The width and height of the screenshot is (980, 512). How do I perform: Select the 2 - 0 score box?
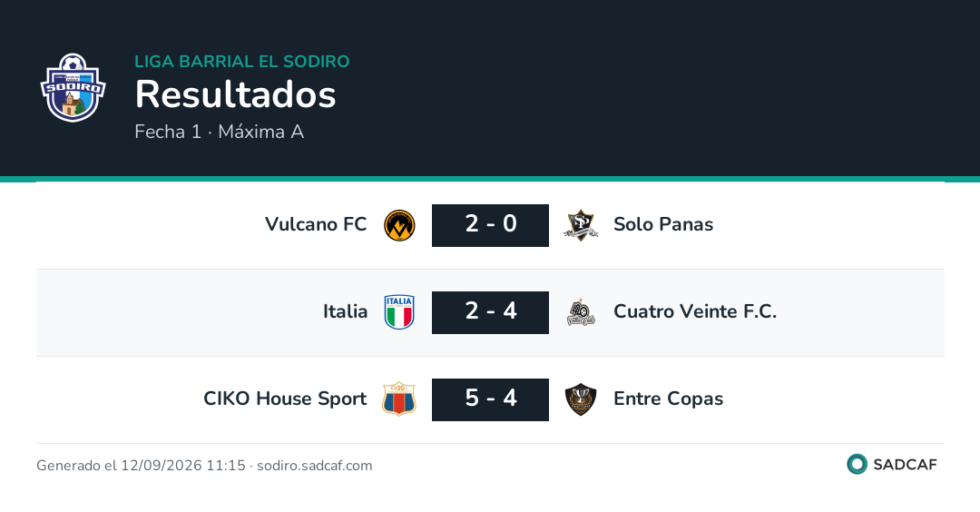(x=491, y=225)
